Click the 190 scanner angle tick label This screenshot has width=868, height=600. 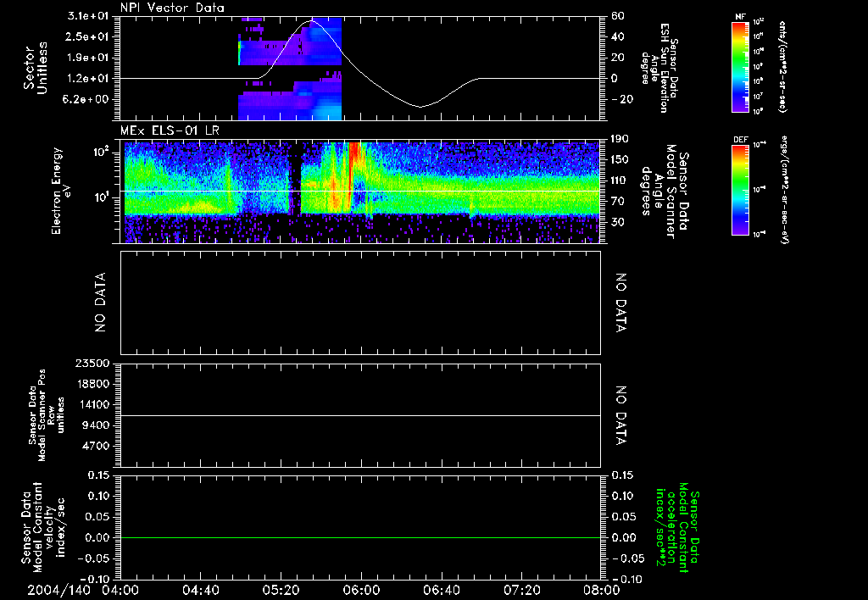(x=620, y=139)
